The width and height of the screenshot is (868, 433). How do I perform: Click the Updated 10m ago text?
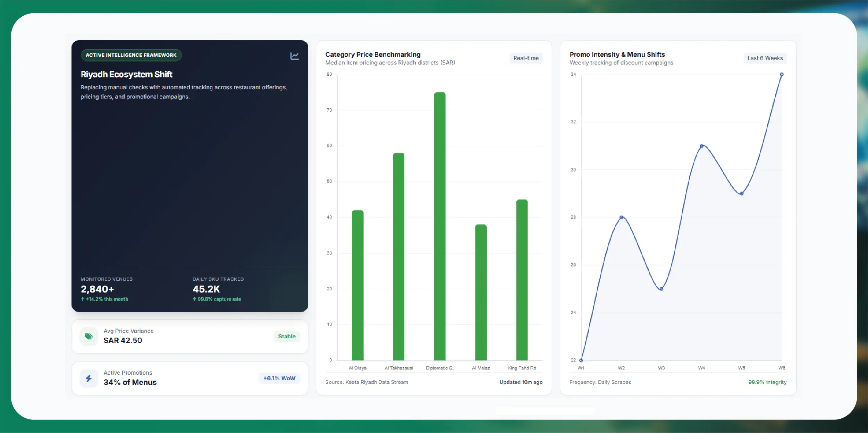tap(521, 382)
